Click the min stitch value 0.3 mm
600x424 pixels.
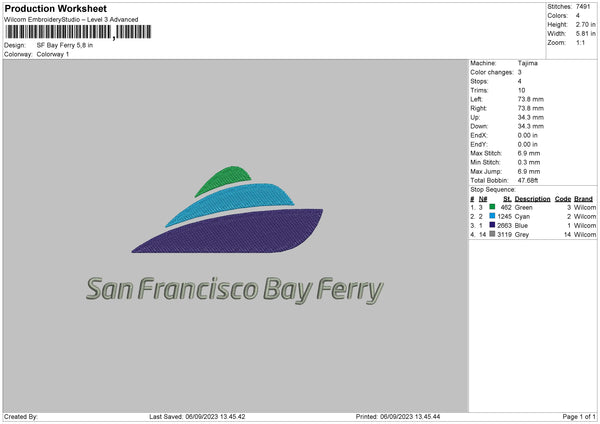[x=529, y=162]
